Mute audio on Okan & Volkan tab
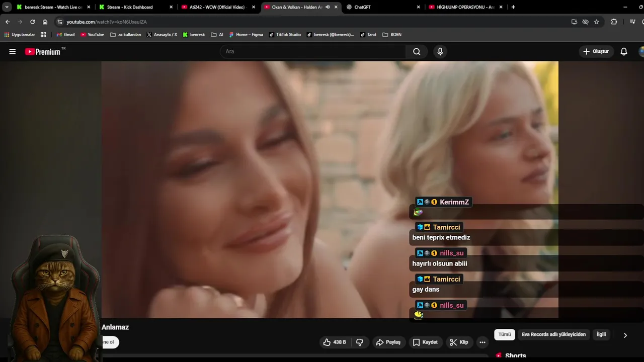Image resolution: width=644 pixels, height=362 pixels. pyautogui.click(x=328, y=7)
